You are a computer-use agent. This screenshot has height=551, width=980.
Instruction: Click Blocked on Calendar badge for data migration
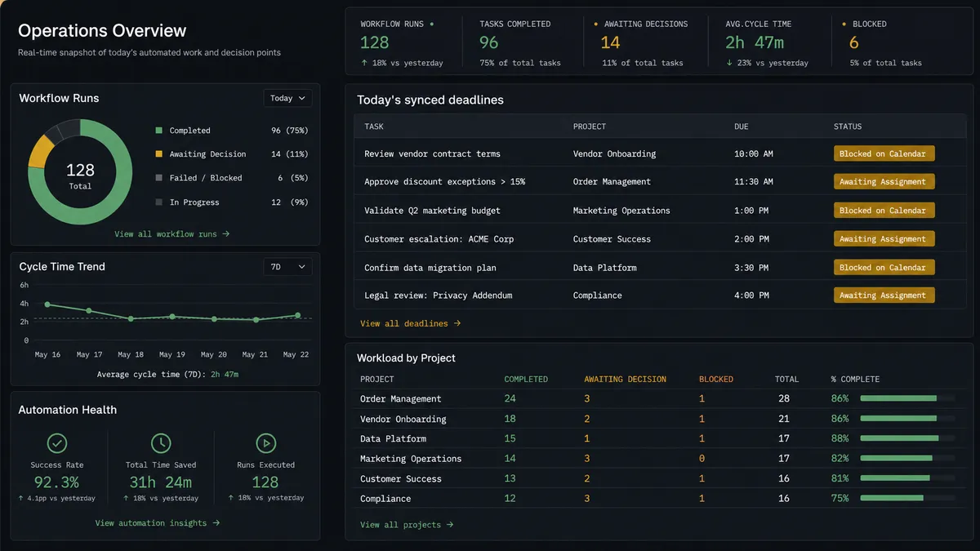884,268
